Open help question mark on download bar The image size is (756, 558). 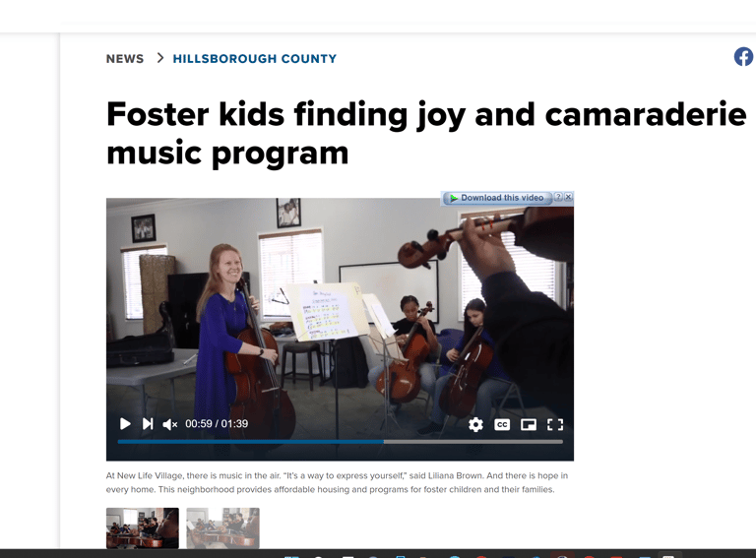[558, 197]
